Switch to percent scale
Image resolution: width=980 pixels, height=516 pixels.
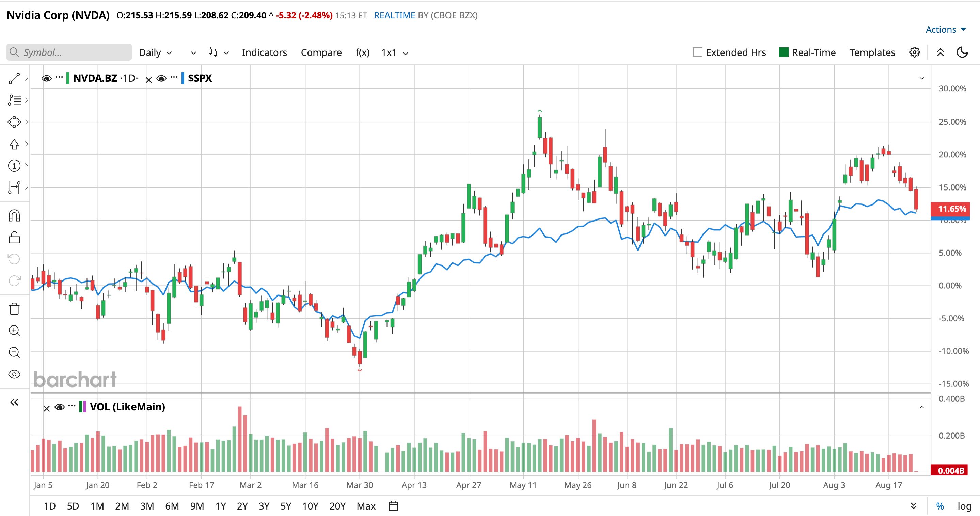(x=940, y=506)
